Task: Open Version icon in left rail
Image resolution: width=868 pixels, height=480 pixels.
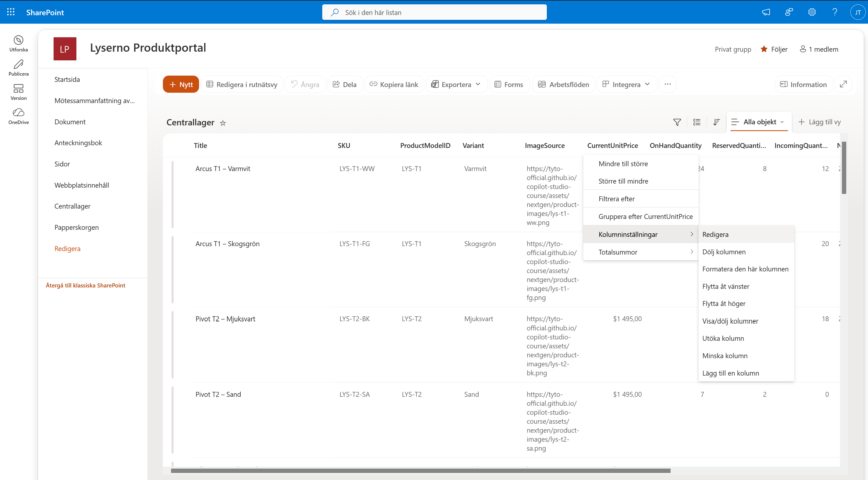Action: 18,92
